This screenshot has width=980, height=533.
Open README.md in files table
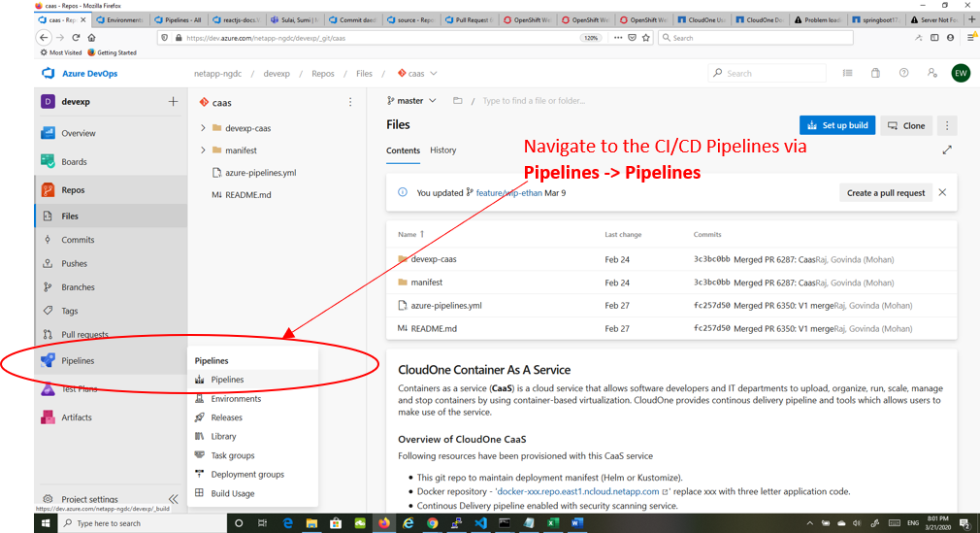click(434, 328)
